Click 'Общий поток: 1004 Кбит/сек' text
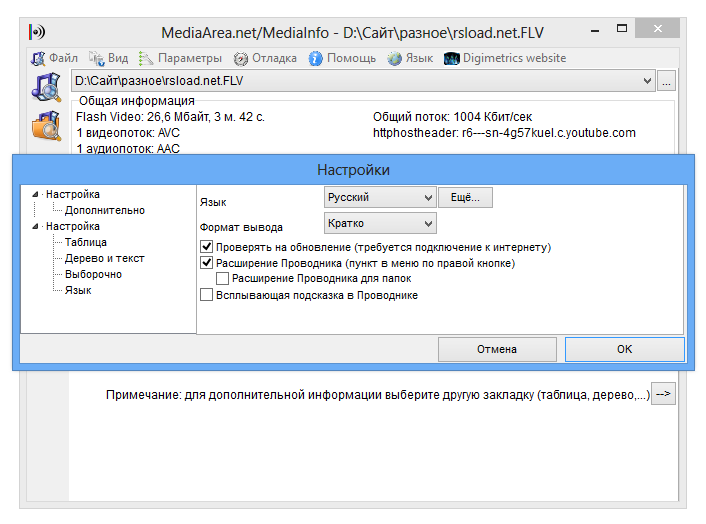 point(453,117)
